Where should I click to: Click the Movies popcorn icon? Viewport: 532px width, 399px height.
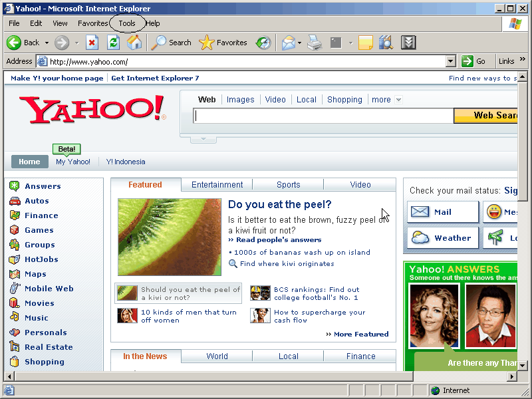[x=14, y=303]
